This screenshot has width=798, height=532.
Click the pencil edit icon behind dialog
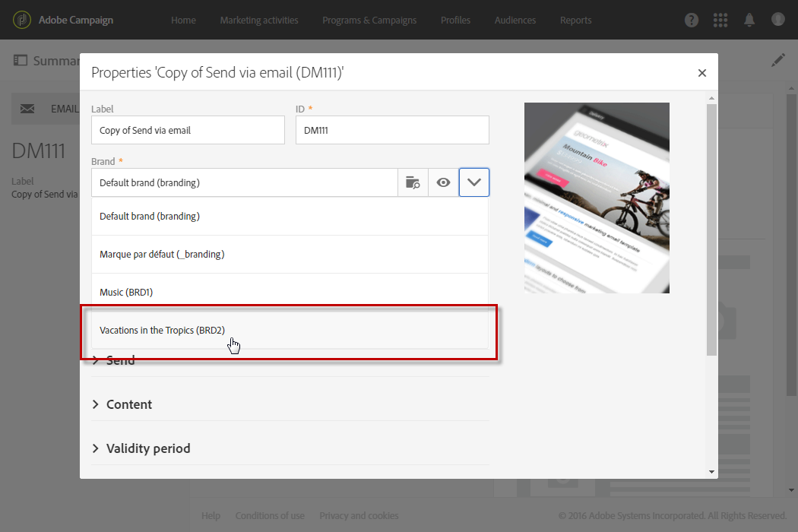point(777,61)
